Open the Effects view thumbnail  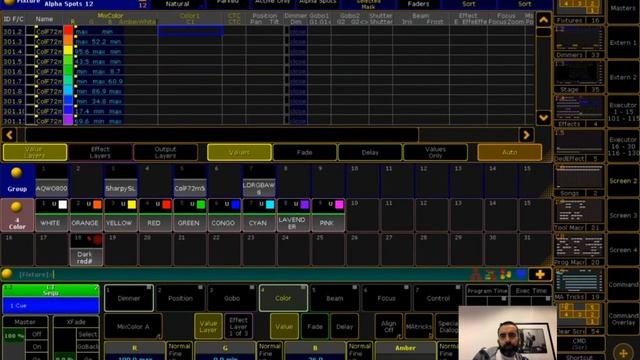tap(579, 111)
